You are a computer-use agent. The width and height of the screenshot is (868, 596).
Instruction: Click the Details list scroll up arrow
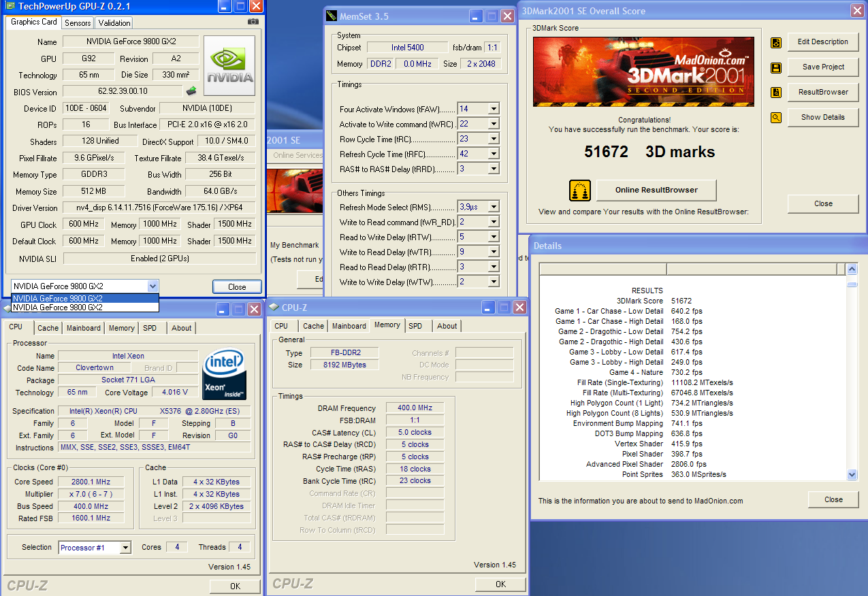pyautogui.click(x=852, y=270)
